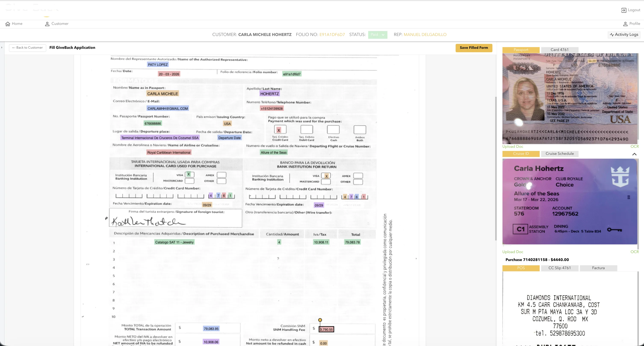Screen dimensions: 644x346
Task: Switch to the Cruise Schedule tab
Action: pyautogui.click(x=560, y=154)
